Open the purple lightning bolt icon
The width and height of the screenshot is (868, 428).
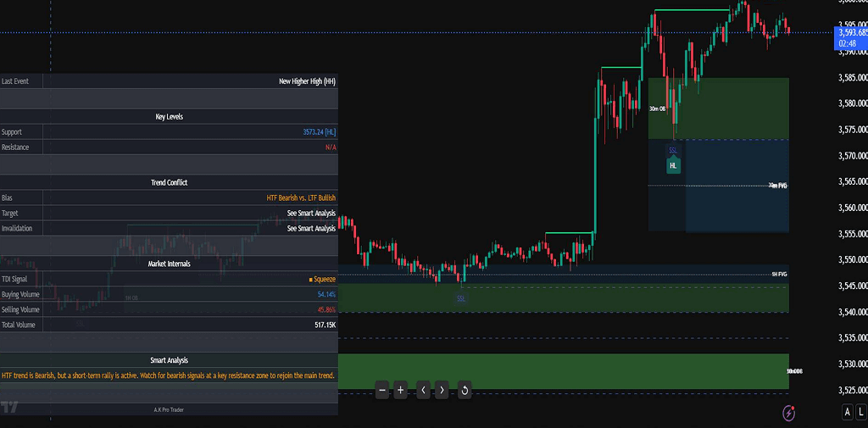pos(790,413)
